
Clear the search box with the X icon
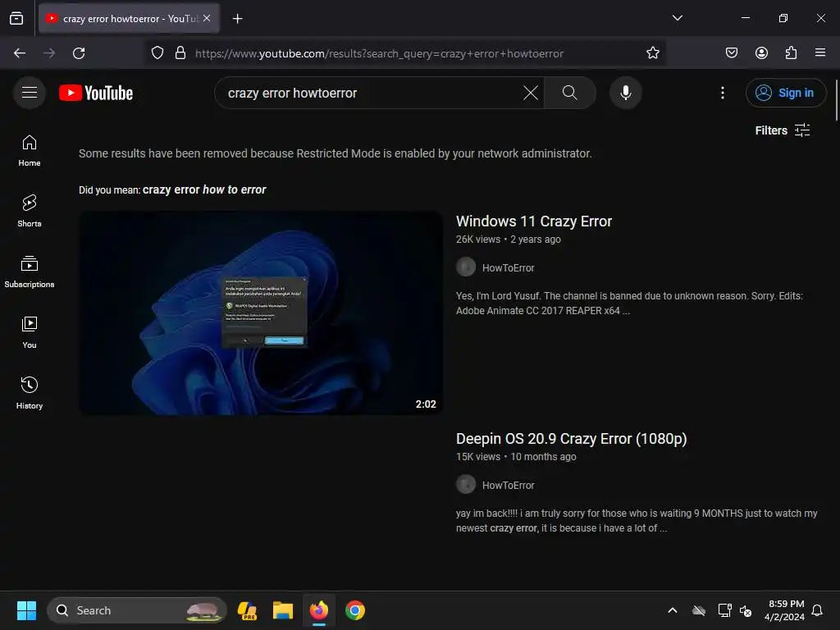tap(531, 93)
